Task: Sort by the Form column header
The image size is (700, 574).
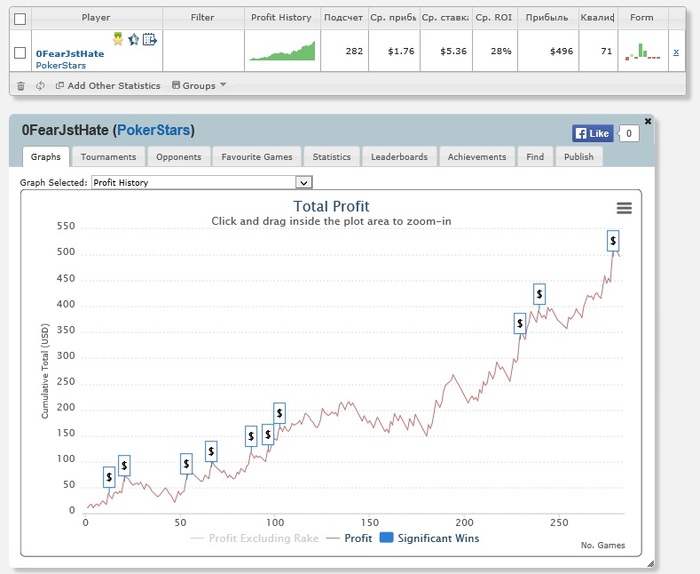Action: tap(642, 17)
